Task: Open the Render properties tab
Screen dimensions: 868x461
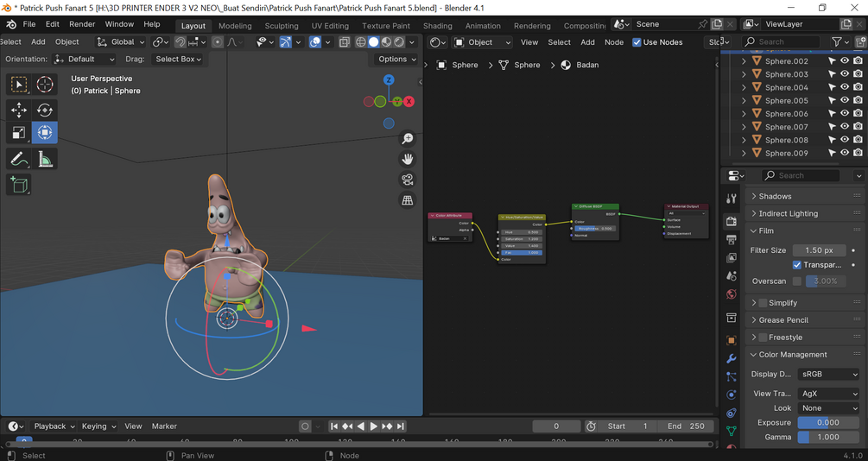Action: [x=732, y=221]
